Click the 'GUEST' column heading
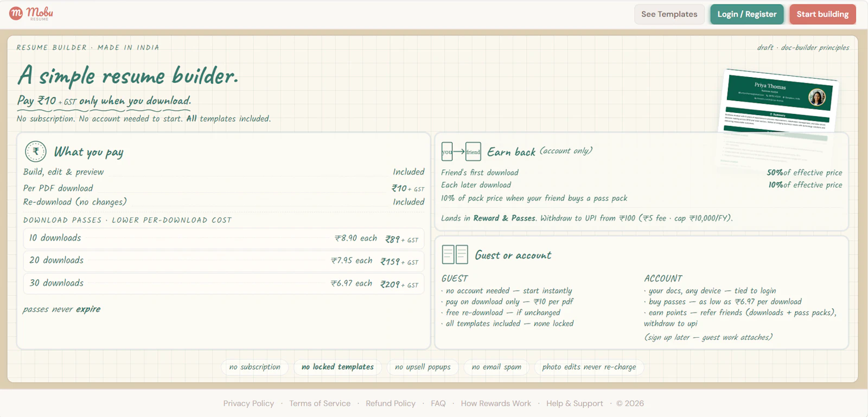The height and width of the screenshot is (417, 868). (x=455, y=279)
